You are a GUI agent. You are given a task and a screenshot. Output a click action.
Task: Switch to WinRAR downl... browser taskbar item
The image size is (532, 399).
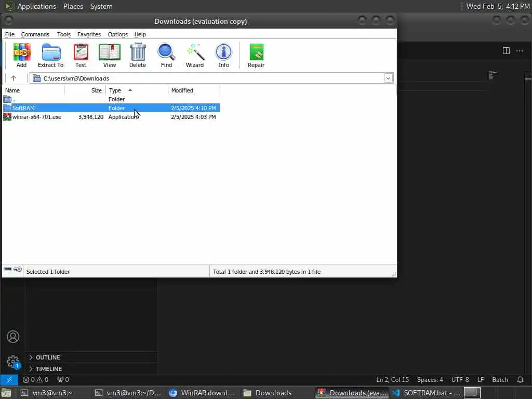click(202, 393)
